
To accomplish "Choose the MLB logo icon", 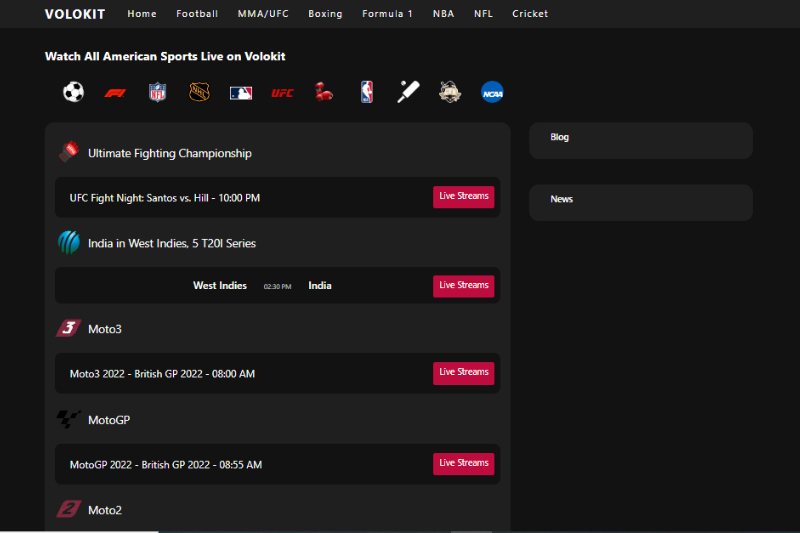I will 241,93.
